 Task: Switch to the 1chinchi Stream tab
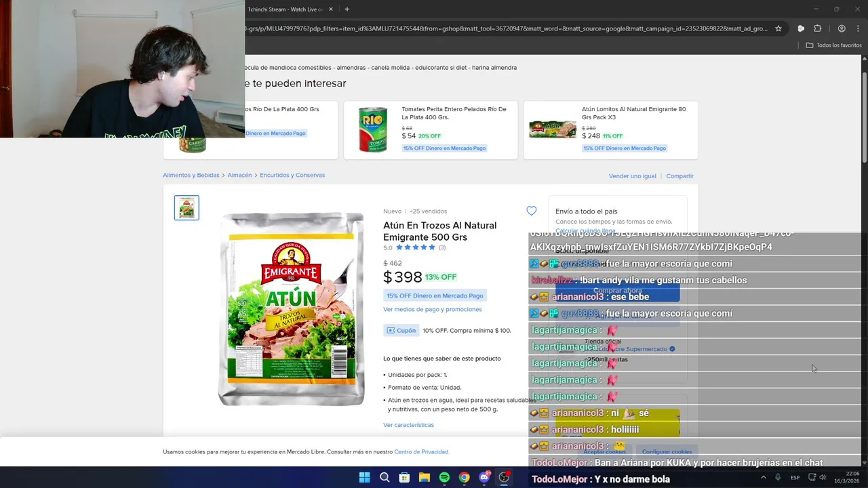coord(285,9)
